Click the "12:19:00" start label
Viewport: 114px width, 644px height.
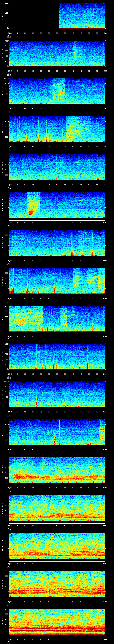pyautogui.click(x=9, y=601)
